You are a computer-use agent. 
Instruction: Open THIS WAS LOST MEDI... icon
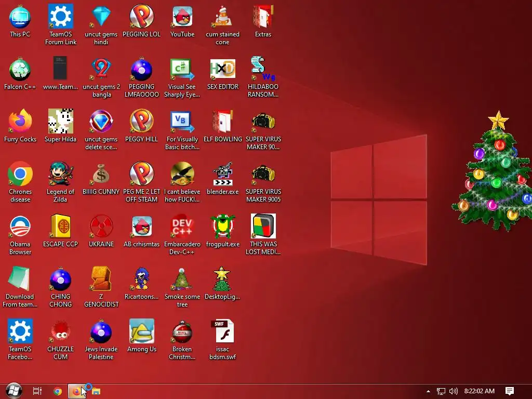(263, 234)
